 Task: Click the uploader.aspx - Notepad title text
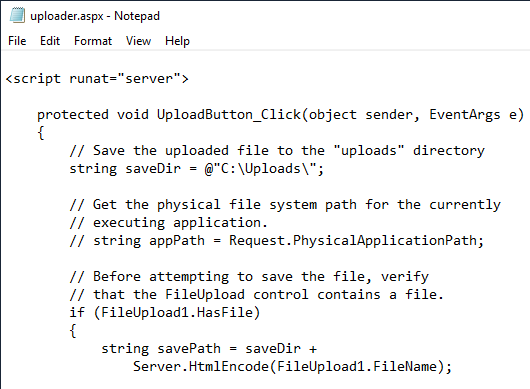coord(95,16)
